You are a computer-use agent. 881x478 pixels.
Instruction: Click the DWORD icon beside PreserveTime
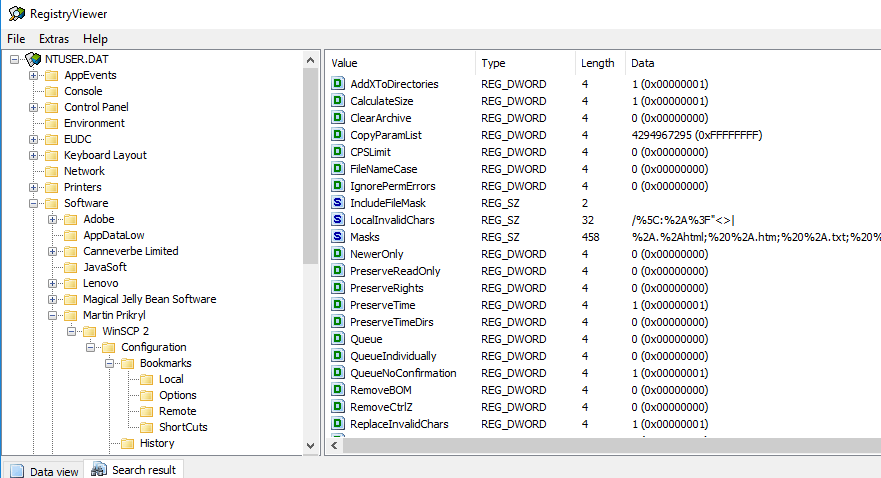click(x=338, y=305)
